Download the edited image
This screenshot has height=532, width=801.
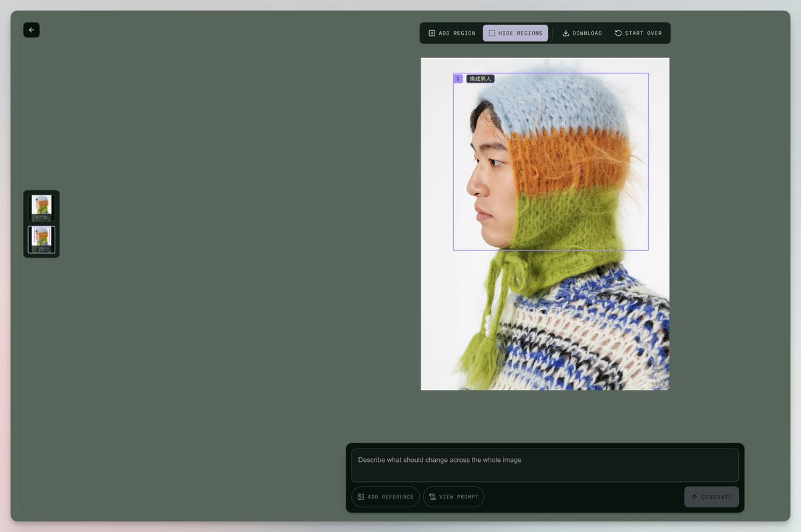coord(582,33)
